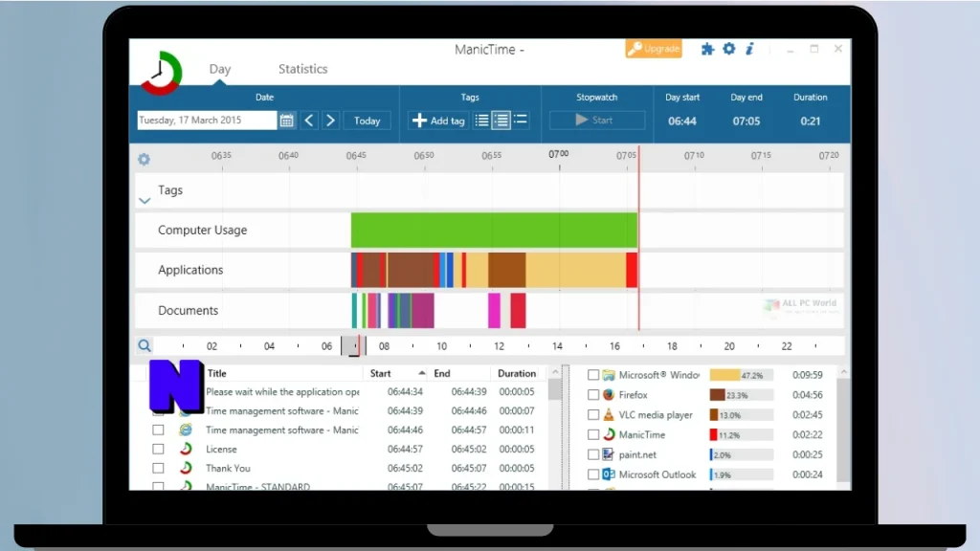Screen dimensions: 980x551
Task: Click Firefox duration 0:04:56
Action: click(x=808, y=395)
